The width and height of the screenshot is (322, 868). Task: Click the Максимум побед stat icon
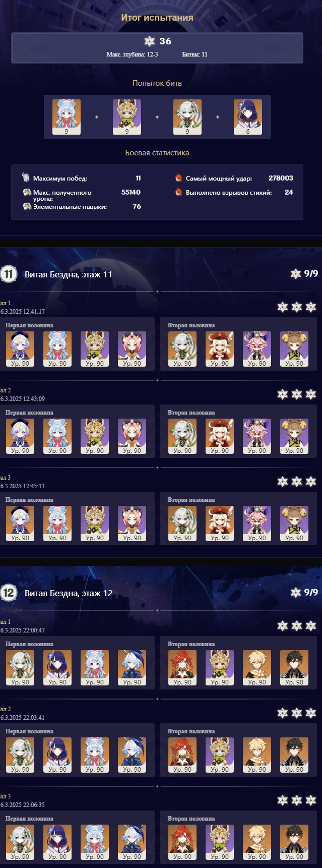pyautogui.click(x=26, y=178)
